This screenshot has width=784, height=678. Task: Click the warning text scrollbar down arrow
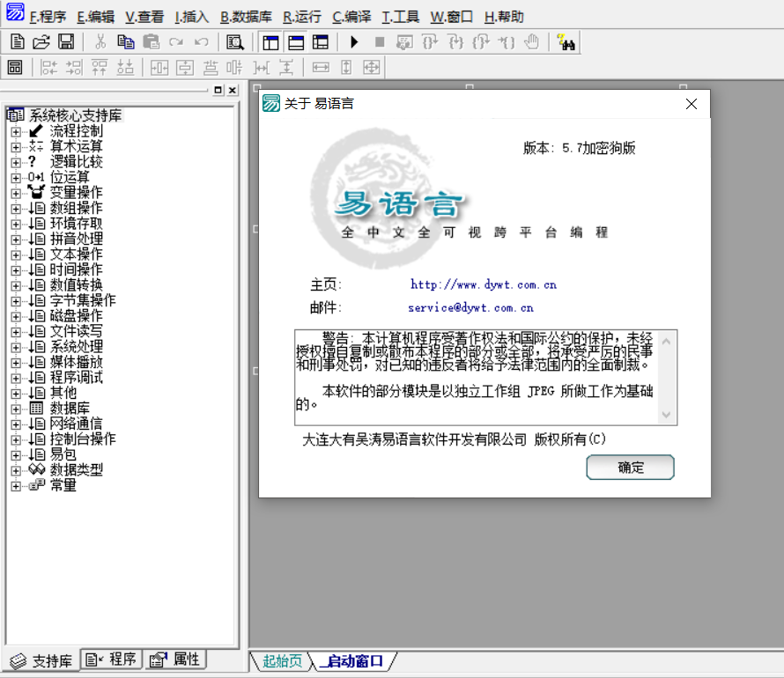coord(666,415)
